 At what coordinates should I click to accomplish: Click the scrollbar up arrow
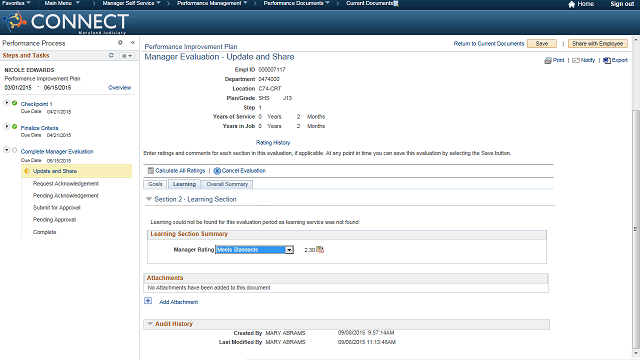pyautogui.click(x=636, y=40)
